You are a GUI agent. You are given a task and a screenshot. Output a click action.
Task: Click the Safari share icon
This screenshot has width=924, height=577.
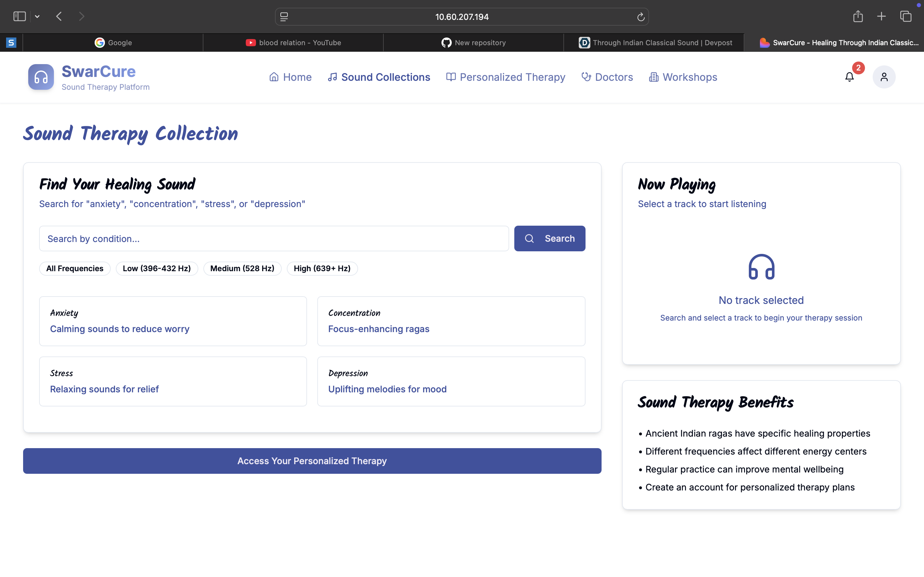pyautogui.click(x=858, y=16)
